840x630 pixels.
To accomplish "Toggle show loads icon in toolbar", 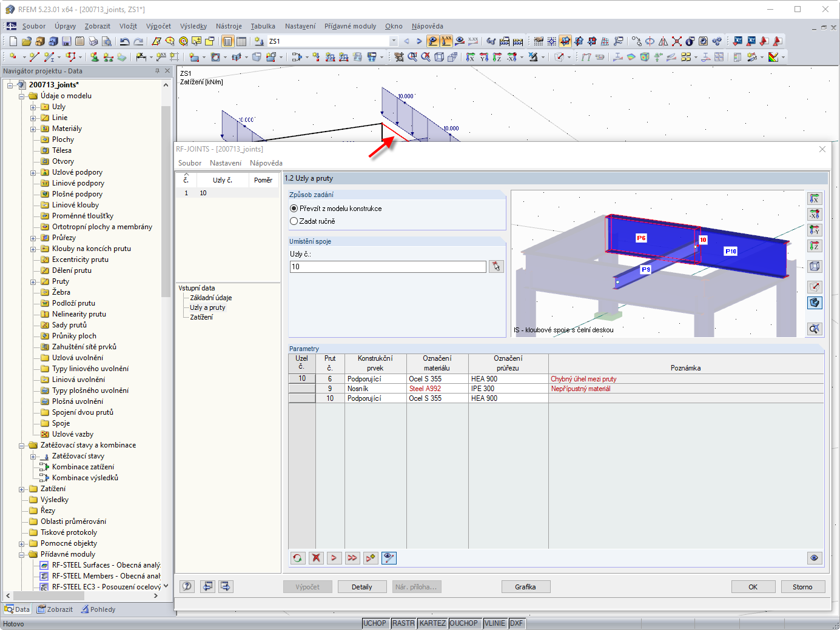I will (432, 41).
